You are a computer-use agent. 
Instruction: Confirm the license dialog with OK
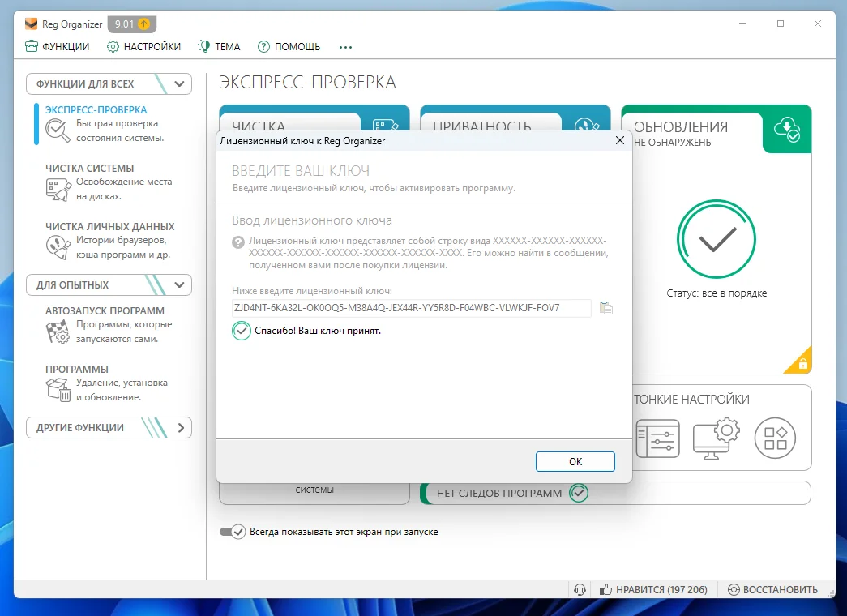575,461
